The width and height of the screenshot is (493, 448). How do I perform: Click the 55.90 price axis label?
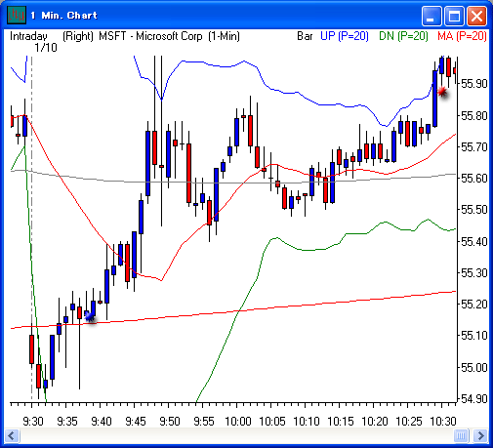click(x=474, y=84)
